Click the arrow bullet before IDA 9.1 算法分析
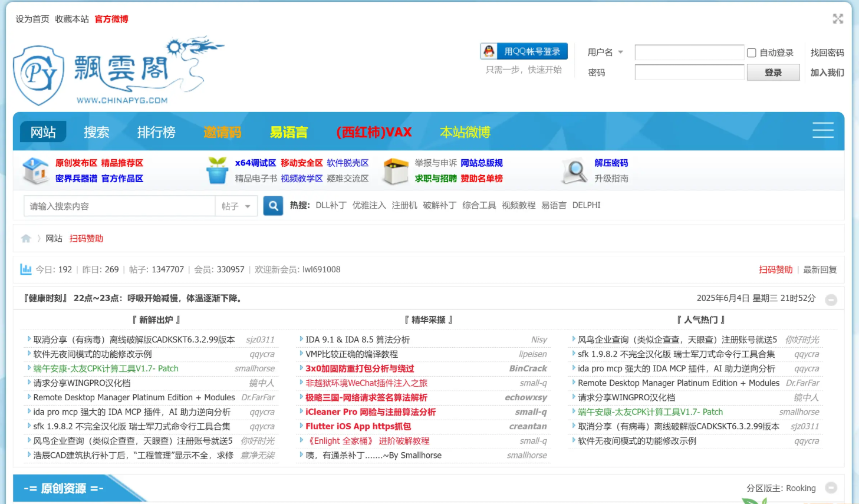The height and width of the screenshot is (504, 859). 301,340
